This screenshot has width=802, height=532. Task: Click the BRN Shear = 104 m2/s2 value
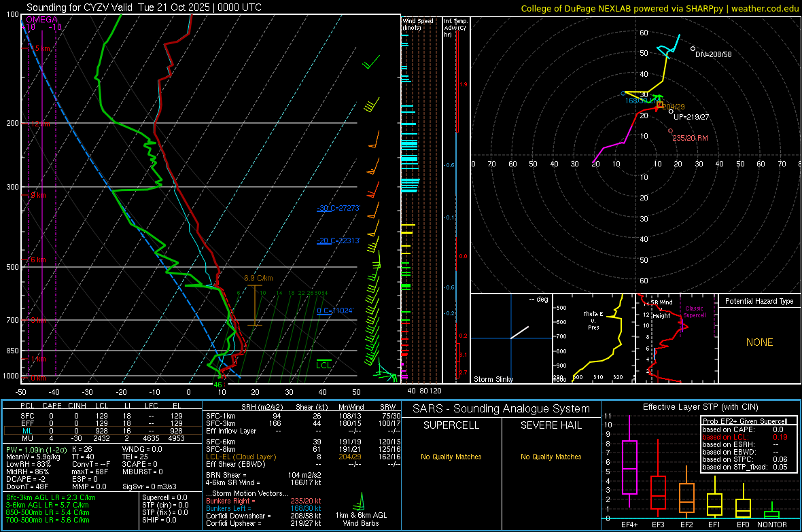coord(264,475)
